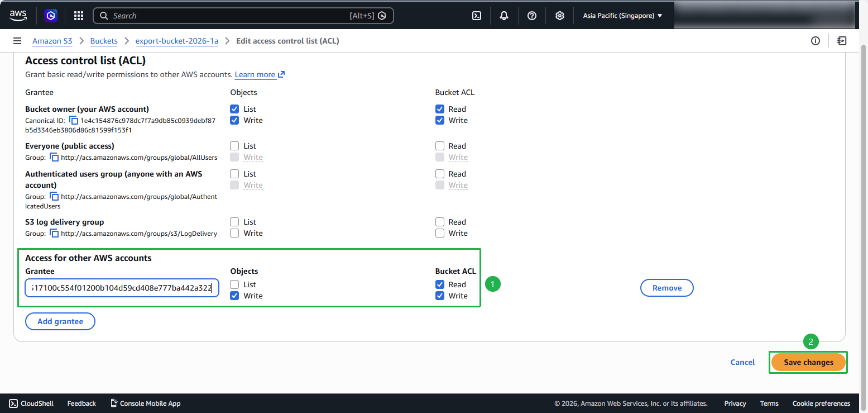Image resolution: width=868 pixels, height=413 pixels.
Task: Open export-bucket-2026-1a breadcrumb link
Action: 177,41
